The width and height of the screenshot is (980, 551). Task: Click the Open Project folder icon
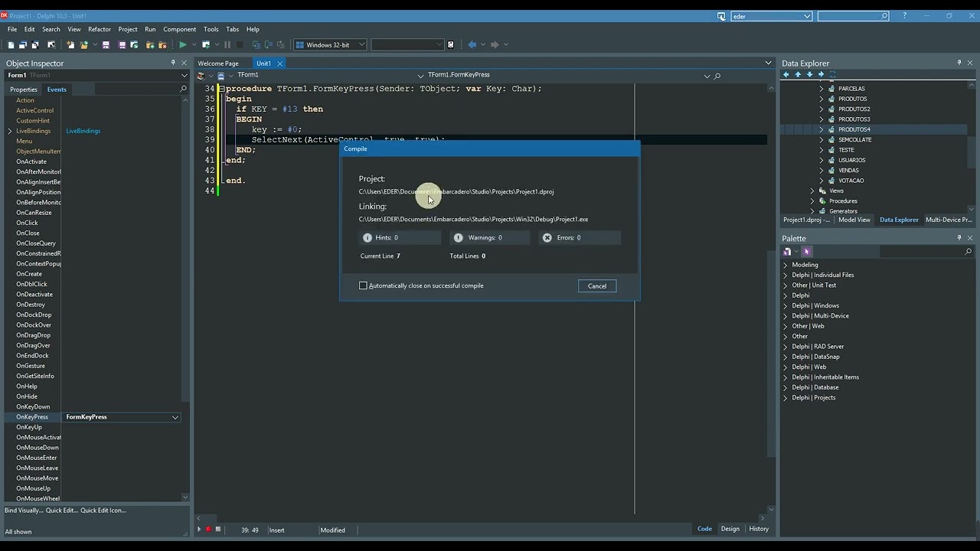pyautogui.click(x=83, y=44)
